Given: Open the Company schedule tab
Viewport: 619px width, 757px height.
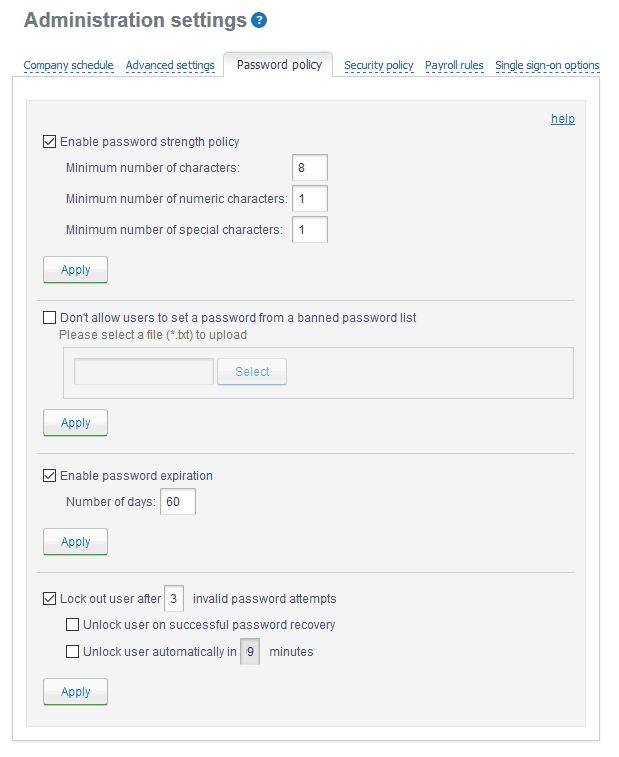Looking at the screenshot, I should (69, 65).
